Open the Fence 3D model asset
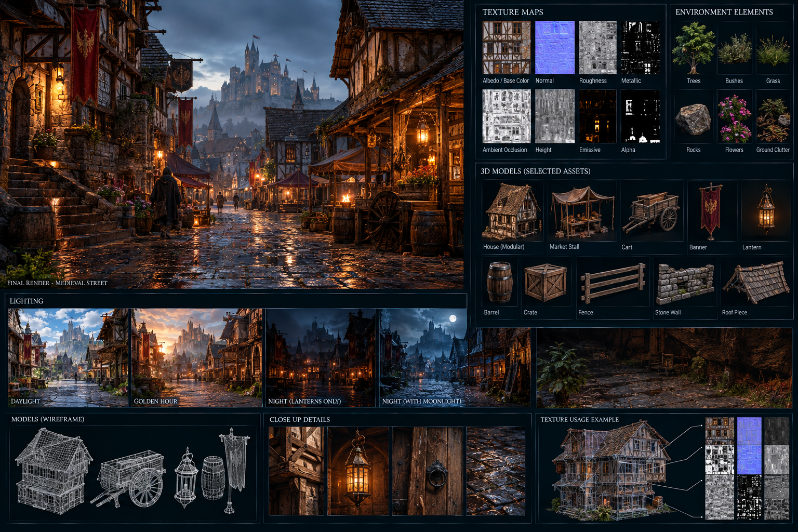Screen dimensions: 798x532 click(613, 283)
